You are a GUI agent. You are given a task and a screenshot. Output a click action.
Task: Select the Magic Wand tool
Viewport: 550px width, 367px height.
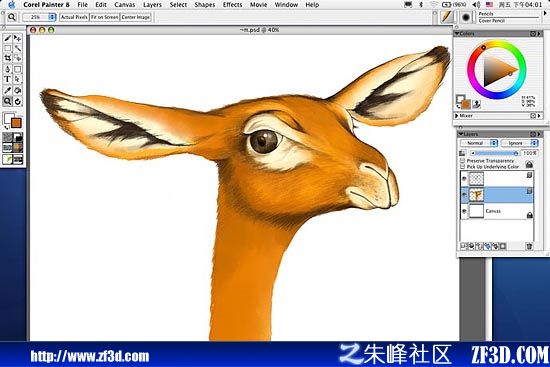[x=18, y=48]
